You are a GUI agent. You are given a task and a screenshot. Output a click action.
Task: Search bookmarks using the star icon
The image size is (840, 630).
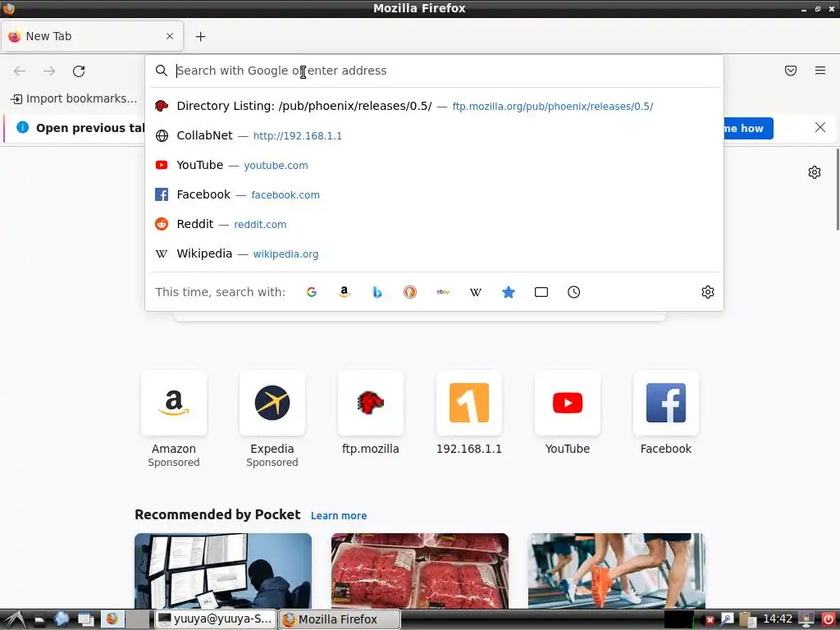(x=509, y=292)
